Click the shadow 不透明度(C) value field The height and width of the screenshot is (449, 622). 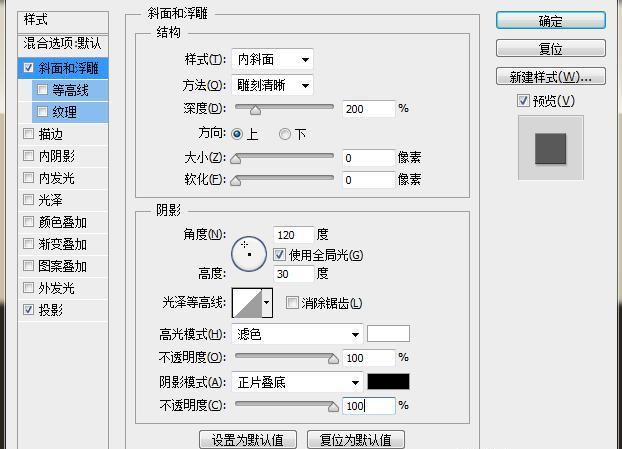tap(369, 406)
